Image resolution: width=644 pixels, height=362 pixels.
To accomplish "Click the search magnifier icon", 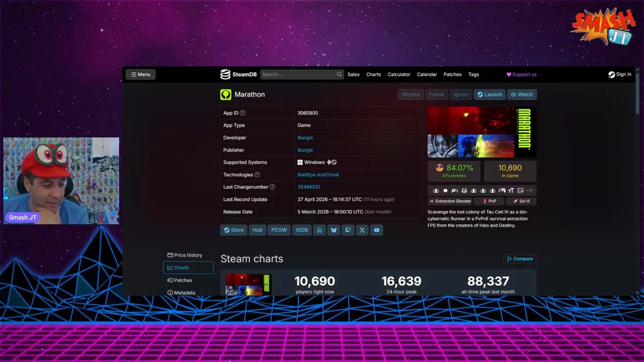I will 339,74.
